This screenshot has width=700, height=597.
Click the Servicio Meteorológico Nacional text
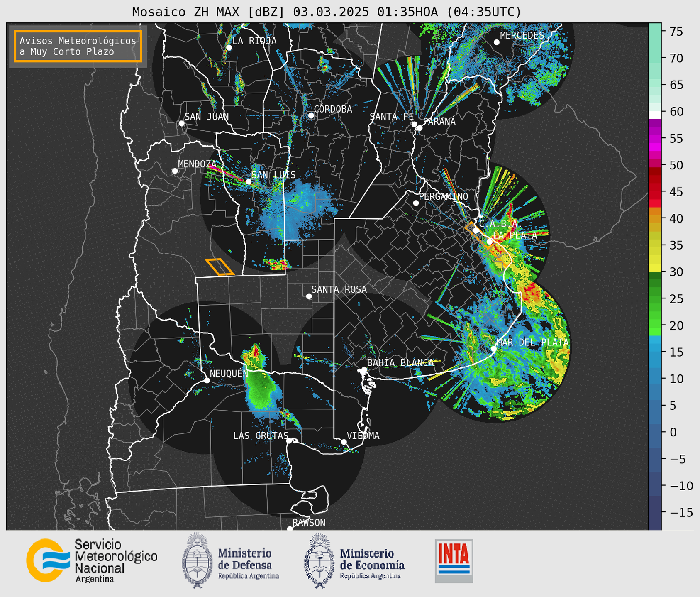pos(116,560)
